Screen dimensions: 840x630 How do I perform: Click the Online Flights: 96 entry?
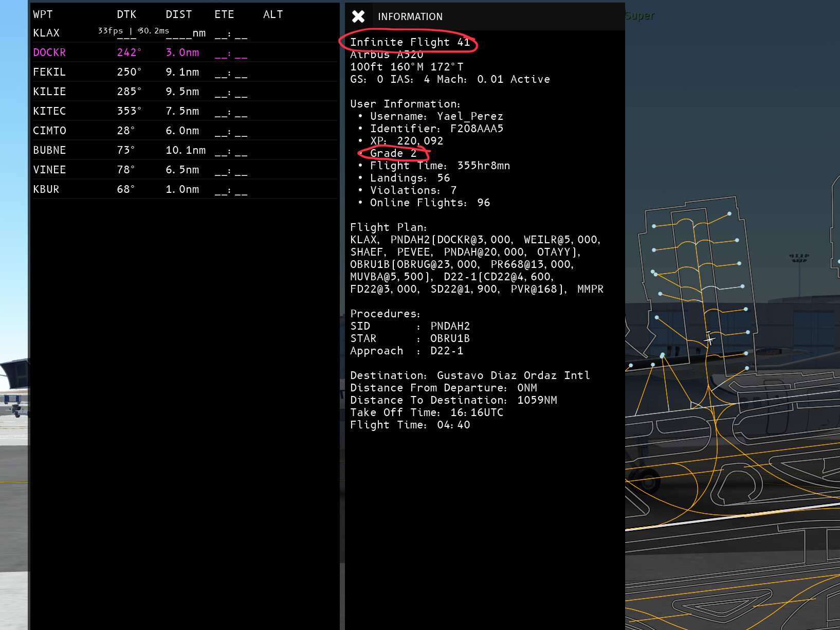(430, 203)
